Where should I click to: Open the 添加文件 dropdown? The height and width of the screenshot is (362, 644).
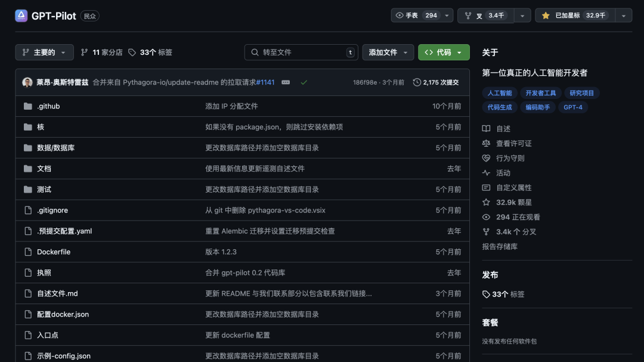[x=388, y=52]
